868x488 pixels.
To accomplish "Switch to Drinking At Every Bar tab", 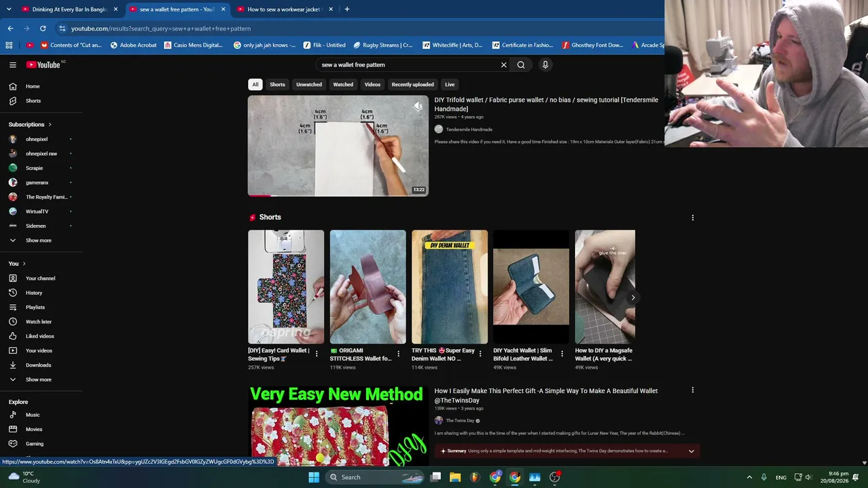I will 69,9.
